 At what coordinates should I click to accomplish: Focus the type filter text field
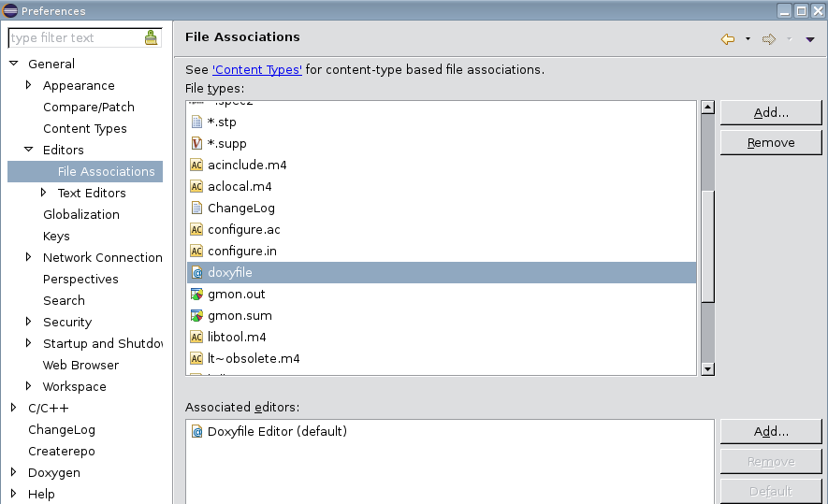point(75,38)
